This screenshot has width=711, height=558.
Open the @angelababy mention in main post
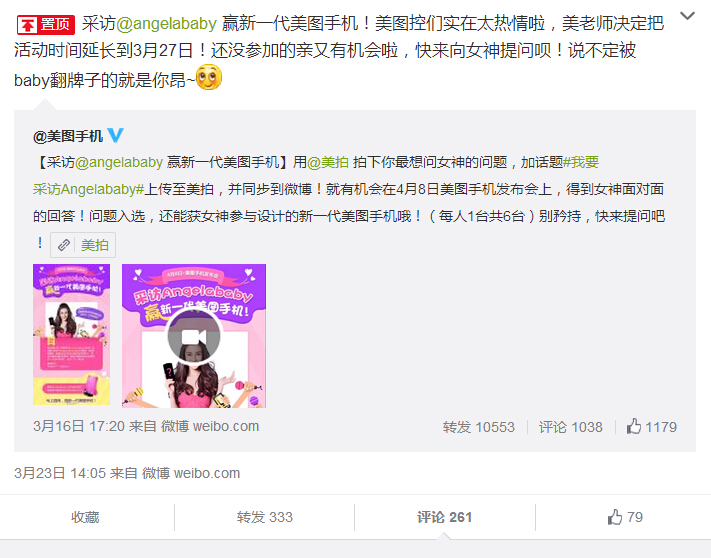tap(166, 24)
